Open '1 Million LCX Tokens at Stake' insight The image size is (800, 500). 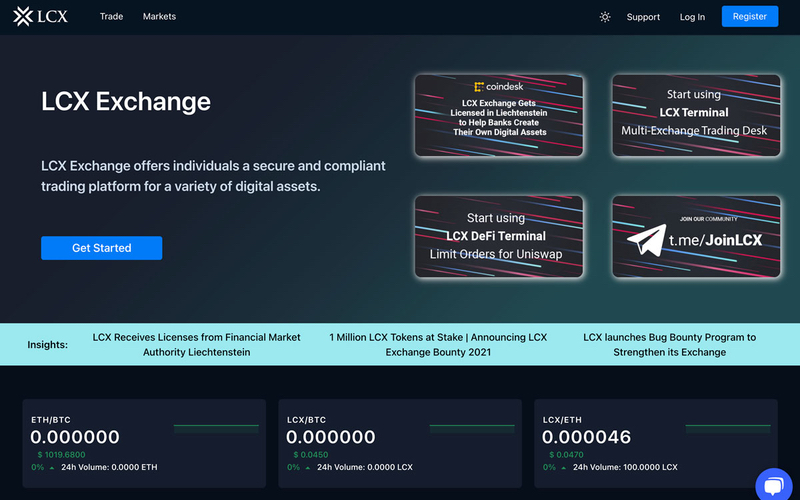point(438,344)
